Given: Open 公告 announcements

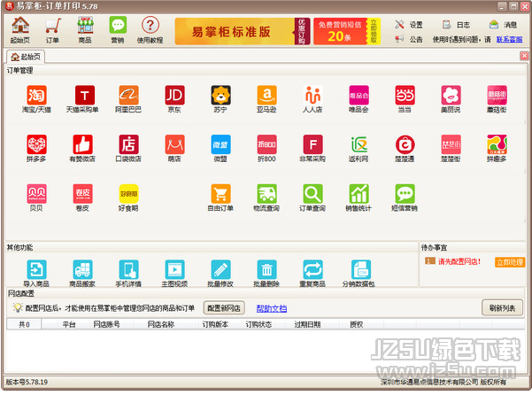Looking at the screenshot, I should coord(409,39).
